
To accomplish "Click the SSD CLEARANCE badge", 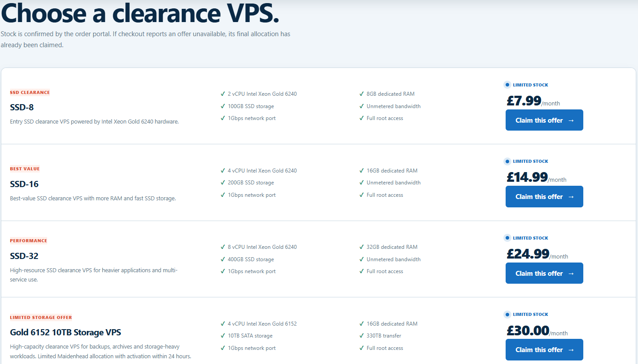I will (x=30, y=93).
